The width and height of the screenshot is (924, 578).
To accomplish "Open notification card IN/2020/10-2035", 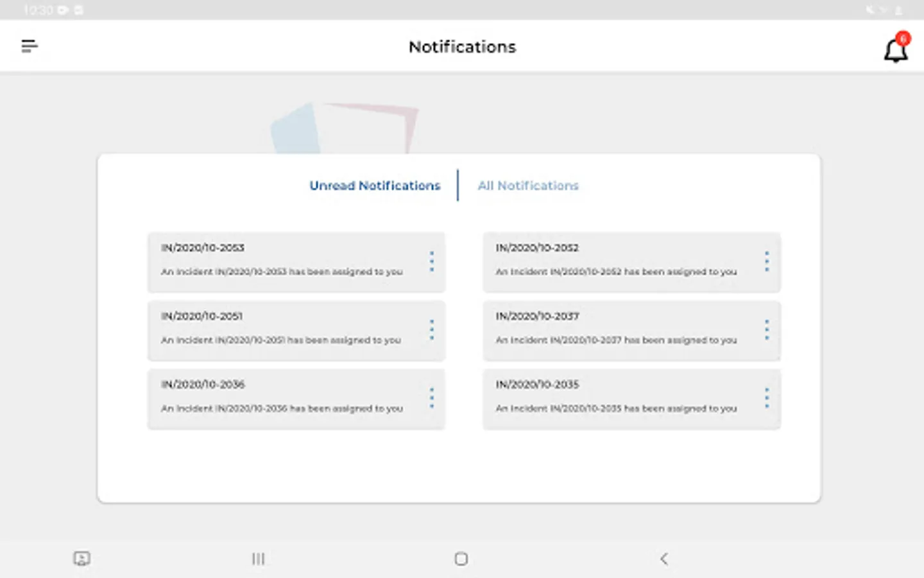I will (x=616, y=398).
